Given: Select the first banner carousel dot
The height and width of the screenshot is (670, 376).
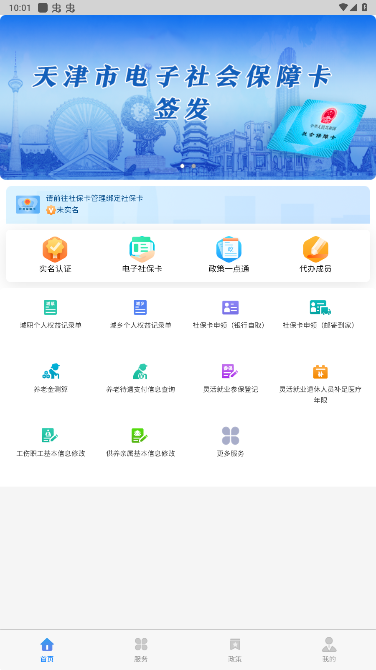Looking at the screenshot, I should (x=182, y=166).
